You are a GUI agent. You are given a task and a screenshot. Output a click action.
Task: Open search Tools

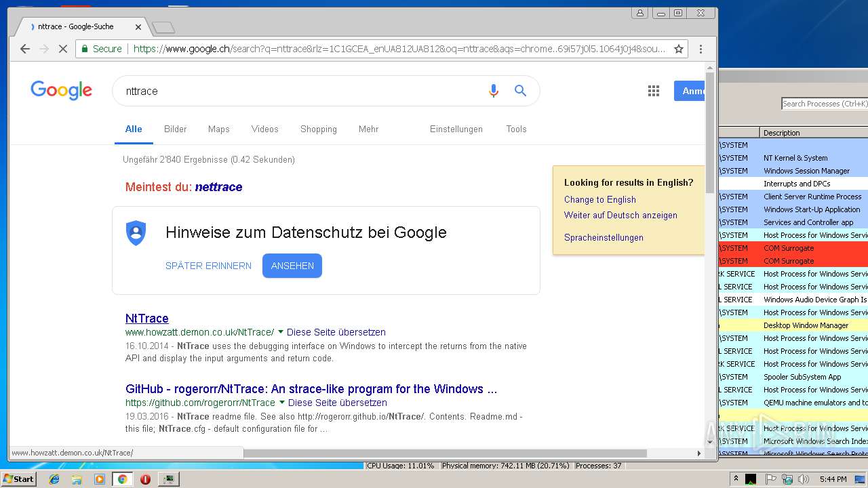(516, 129)
